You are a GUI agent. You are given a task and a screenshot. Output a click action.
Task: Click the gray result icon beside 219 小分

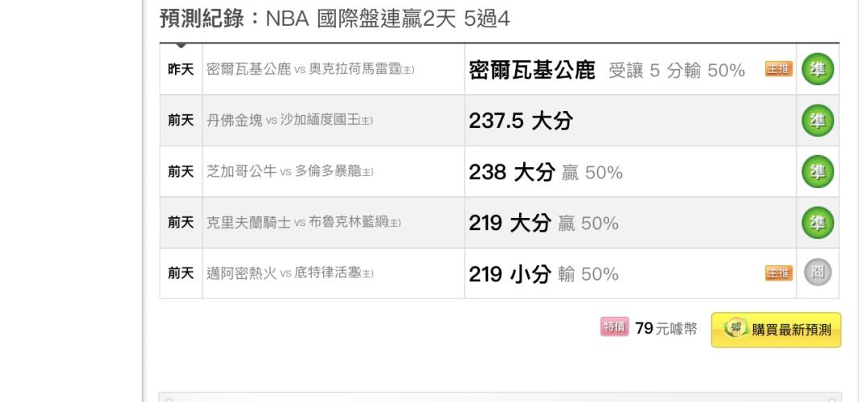click(818, 274)
